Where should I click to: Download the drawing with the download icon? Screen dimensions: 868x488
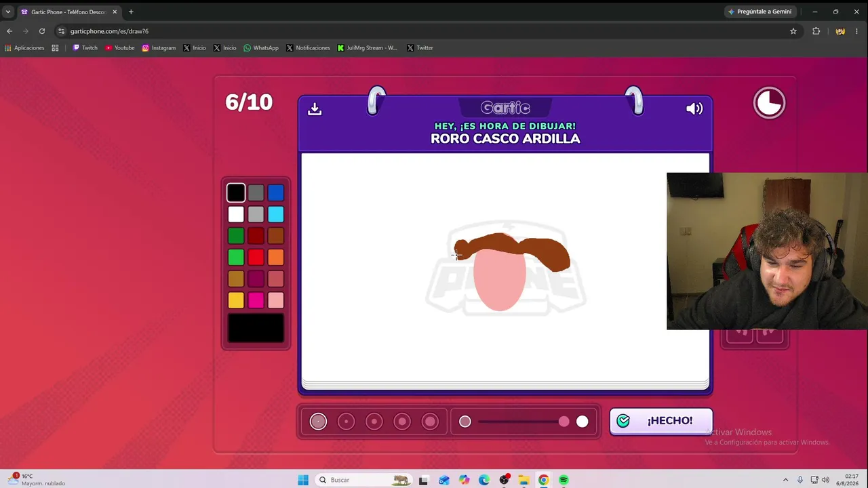(315, 108)
